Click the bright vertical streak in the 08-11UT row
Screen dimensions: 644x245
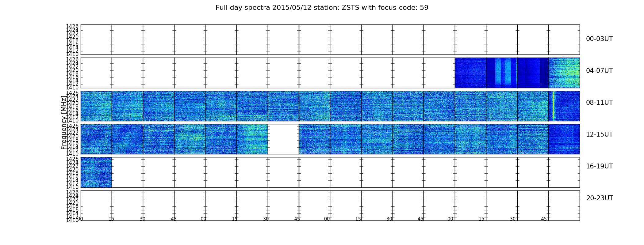[x=554, y=106]
